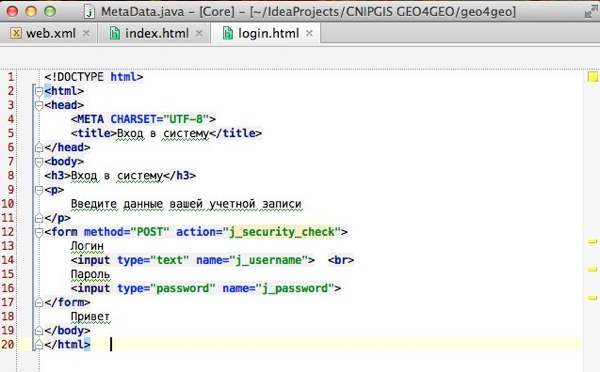Click the macOS yellow minimize window button
Image resolution: width=600 pixels, height=372 pixels.
click(31, 11)
